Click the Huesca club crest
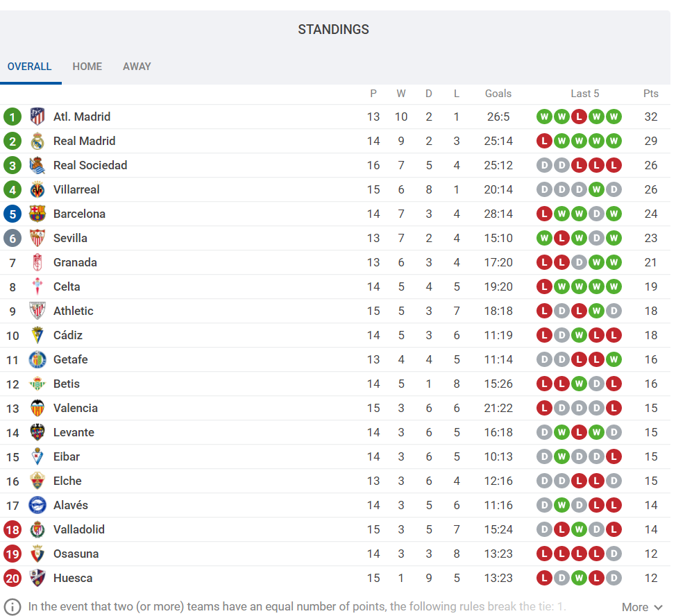 pyautogui.click(x=37, y=578)
